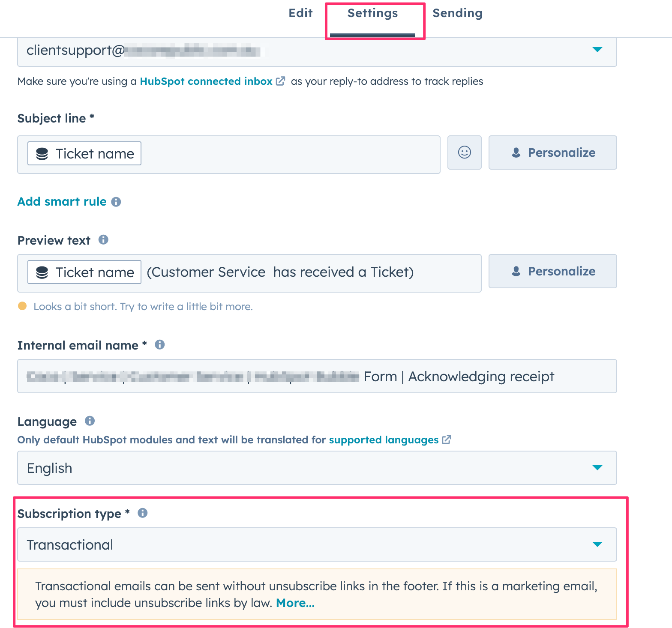This screenshot has width=672, height=628.
Task: Click the Add smart rule link
Action: pyautogui.click(x=62, y=202)
